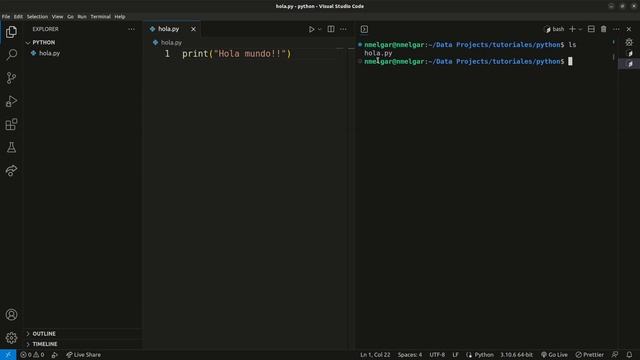Select Python interpreter 3.10.6 64-bit
640x360 pixels.
(x=516, y=355)
